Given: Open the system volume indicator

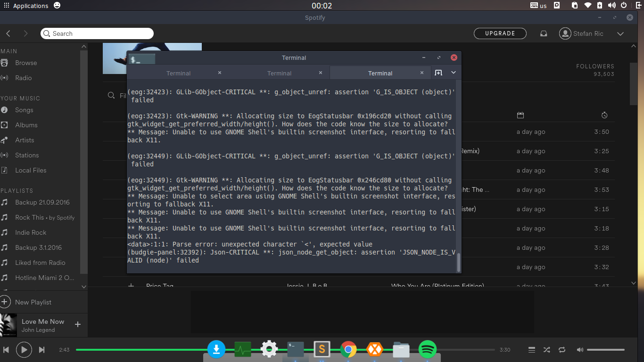Looking at the screenshot, I should tap(612, 6).
